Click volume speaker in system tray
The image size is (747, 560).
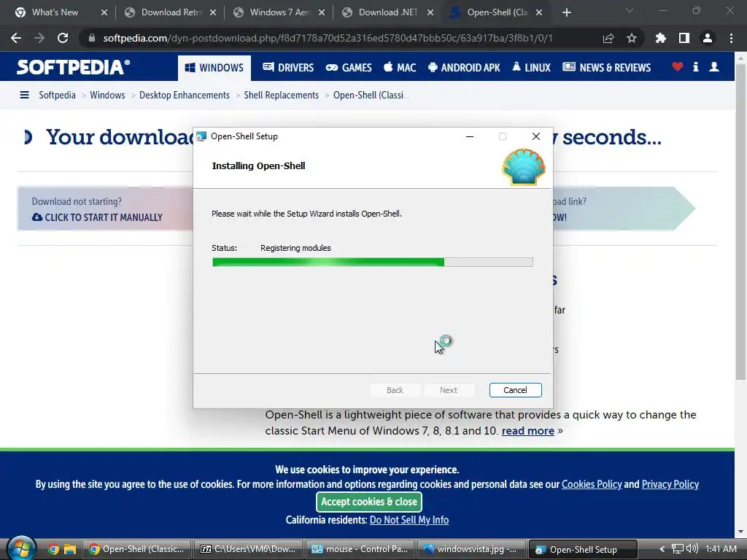[692, 549]
